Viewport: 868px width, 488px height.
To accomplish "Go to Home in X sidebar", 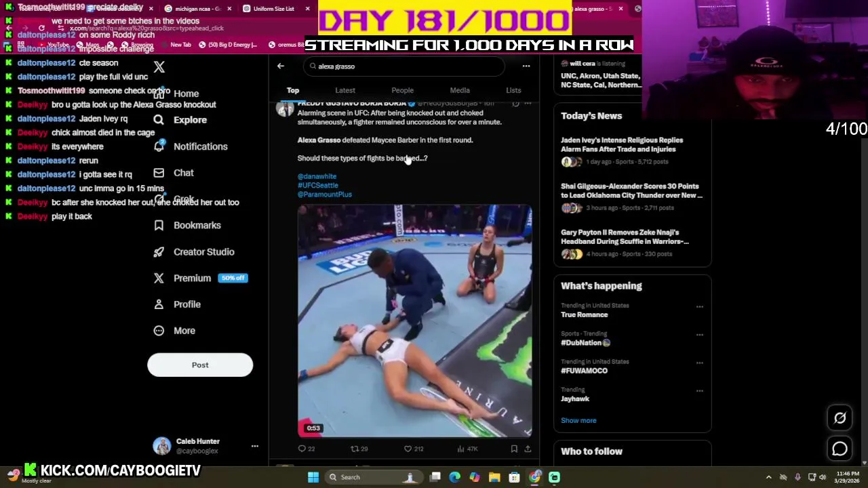I will click(178, 94).
